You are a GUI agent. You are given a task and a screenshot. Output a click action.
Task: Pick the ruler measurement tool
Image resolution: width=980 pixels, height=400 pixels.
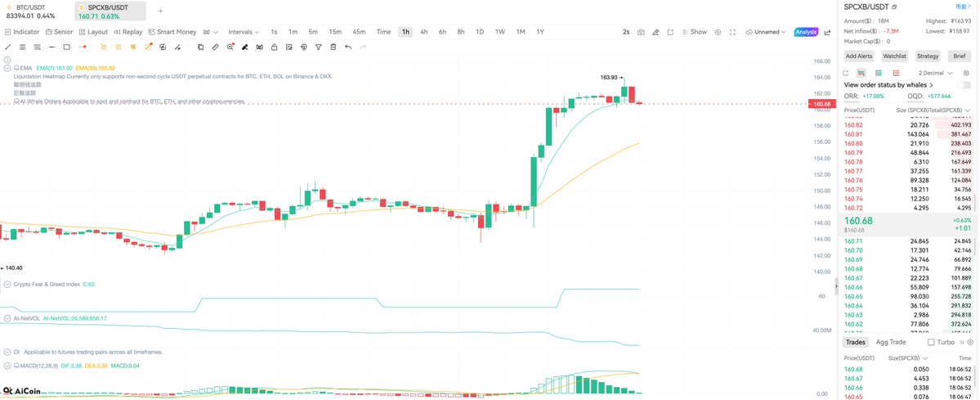pyautogui.click(x=215, y=47)
